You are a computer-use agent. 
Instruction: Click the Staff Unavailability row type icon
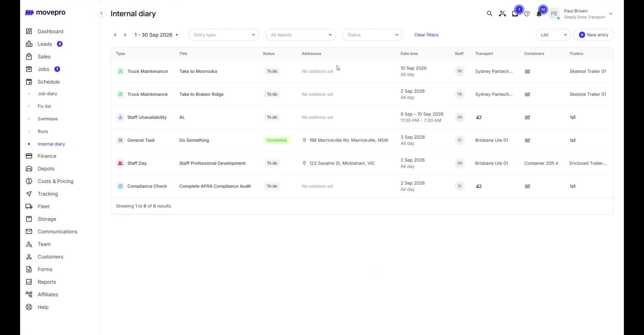(x=120, y=117)
